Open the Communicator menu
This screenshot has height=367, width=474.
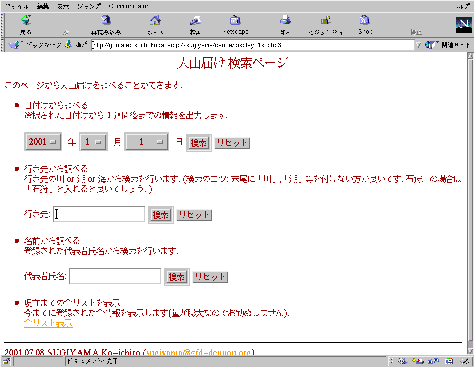click(x=128, y=6)
